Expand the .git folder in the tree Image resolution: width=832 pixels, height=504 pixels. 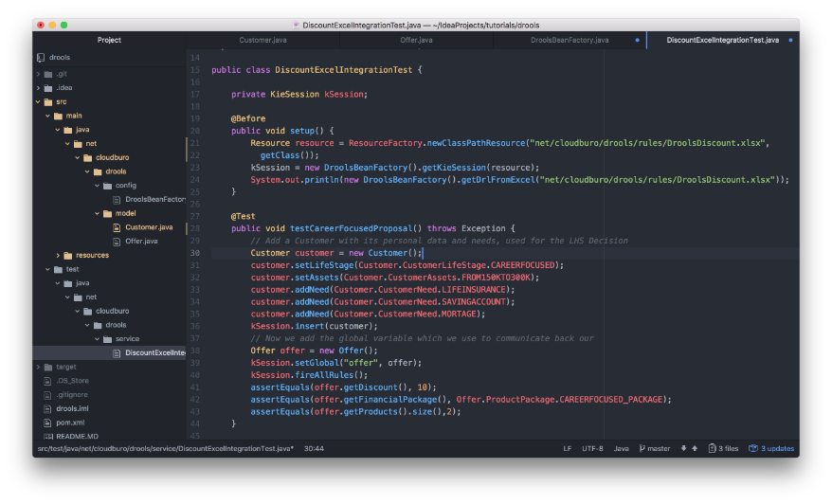[38, 74]
